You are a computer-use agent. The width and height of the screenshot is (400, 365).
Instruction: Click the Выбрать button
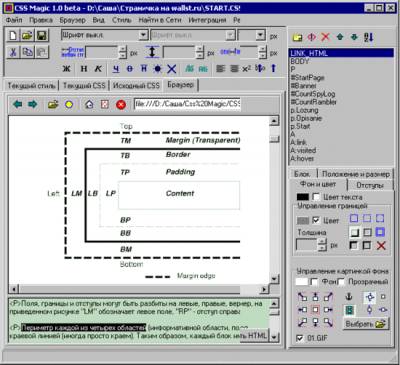(x=366, y=323)
